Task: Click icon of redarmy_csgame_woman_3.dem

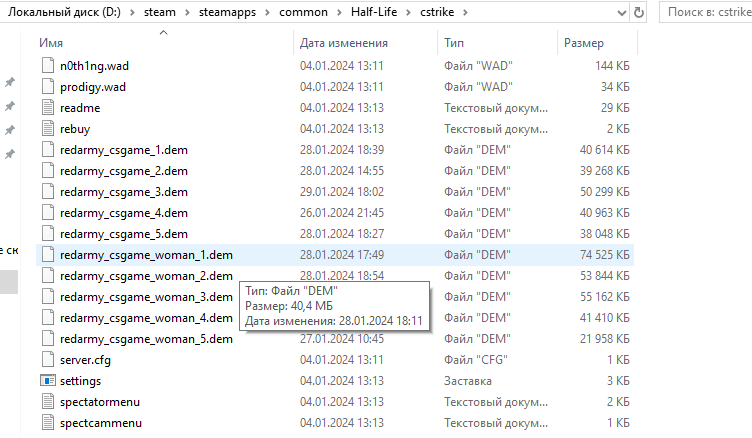Action: 48,297
